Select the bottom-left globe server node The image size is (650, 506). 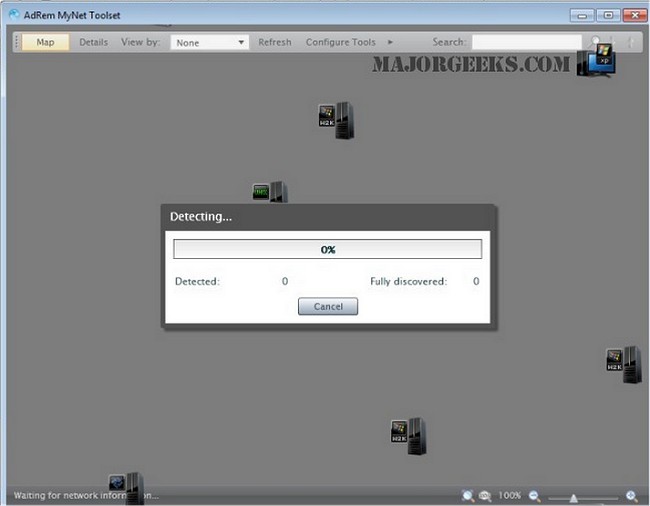[x=126, y=488]
